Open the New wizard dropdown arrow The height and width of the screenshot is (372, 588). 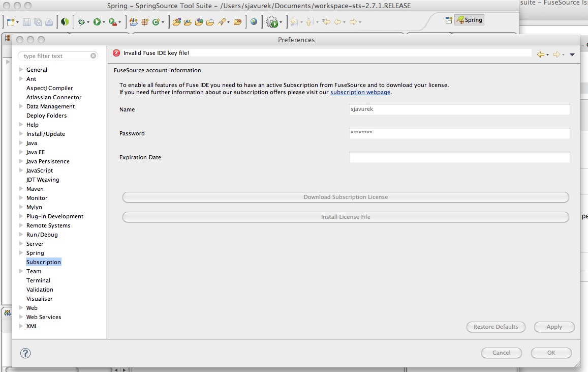(17, 22)
